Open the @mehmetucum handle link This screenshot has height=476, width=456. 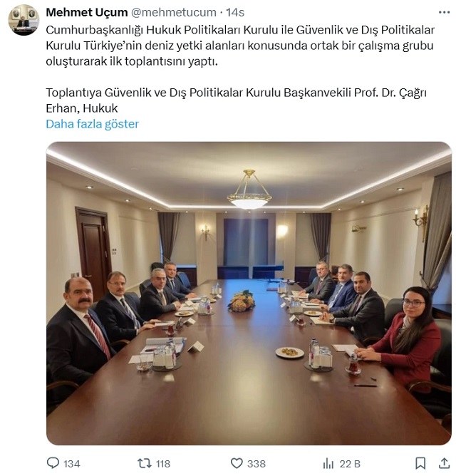point(174,12)
